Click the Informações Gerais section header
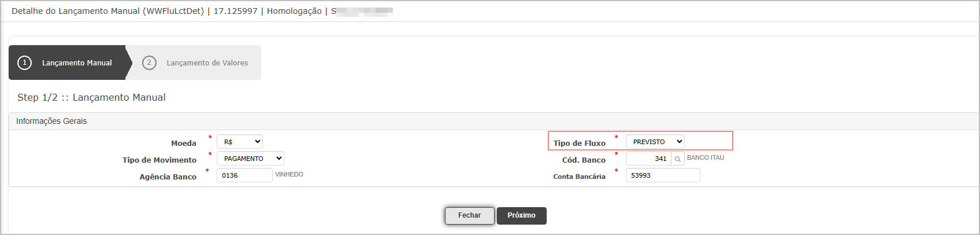980x235 pixels. (51, 121)
